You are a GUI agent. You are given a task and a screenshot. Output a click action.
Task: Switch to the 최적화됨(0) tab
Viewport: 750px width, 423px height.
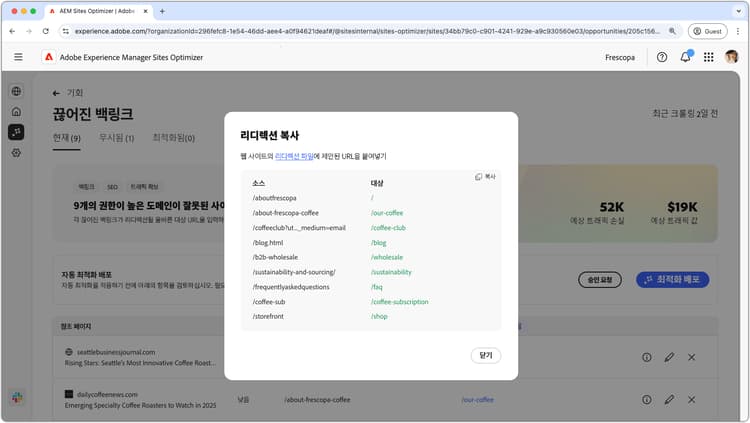point(173,138)
